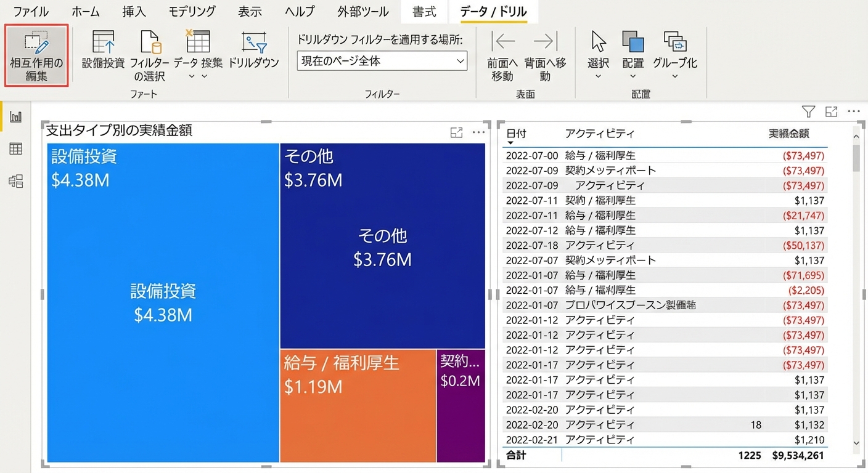Click the フィルターの選択 ribbon icon

pos(150,42)
